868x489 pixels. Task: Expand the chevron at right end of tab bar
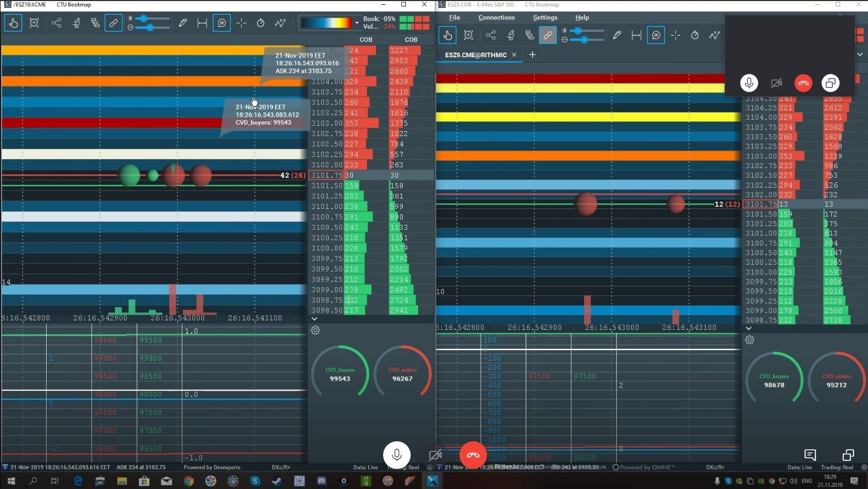pos(860,55)
